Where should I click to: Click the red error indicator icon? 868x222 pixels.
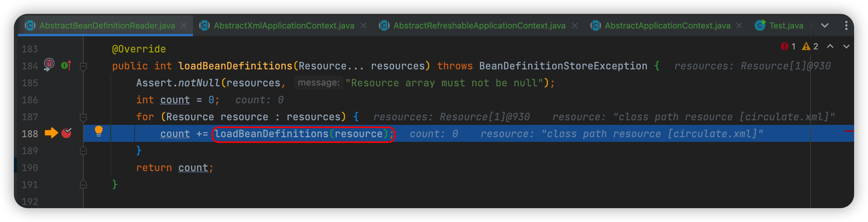tap(784, 47)
